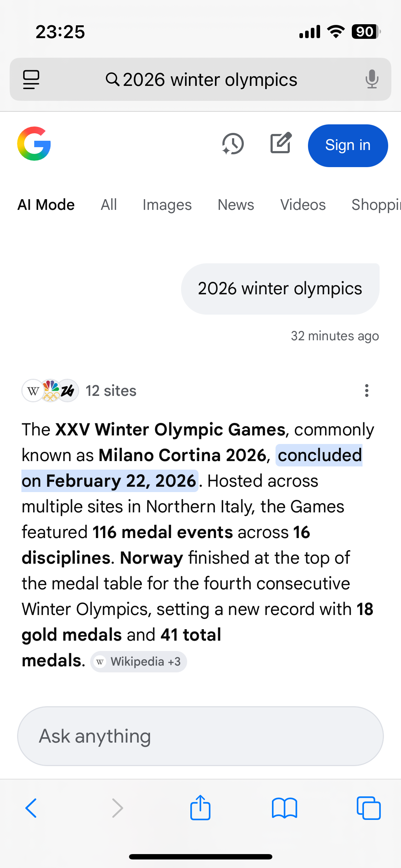Screen dimensions: 401x868
Task: Open the three-dot options menu
Action: (366, 391)
